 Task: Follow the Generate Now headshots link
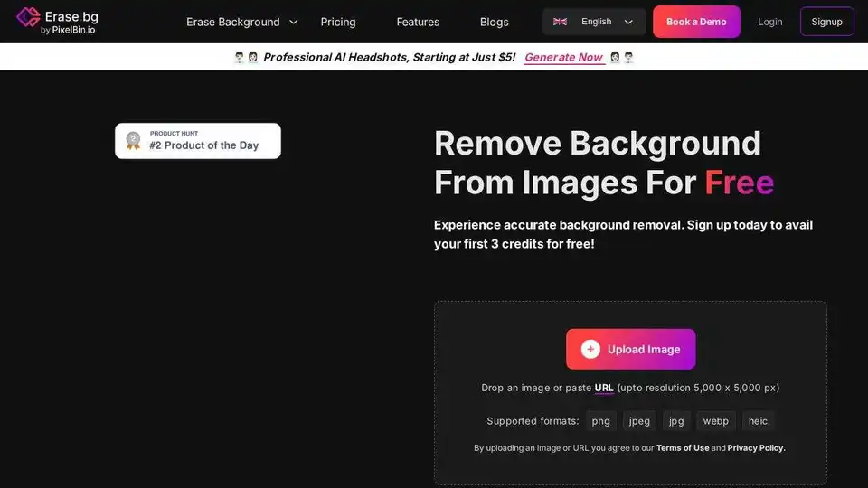pos(563,57)
